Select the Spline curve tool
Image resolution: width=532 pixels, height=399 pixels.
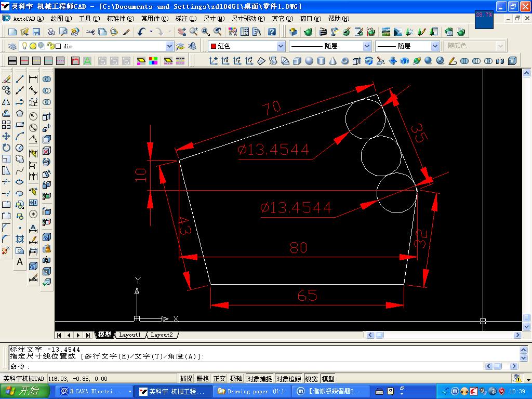[20, 170]
